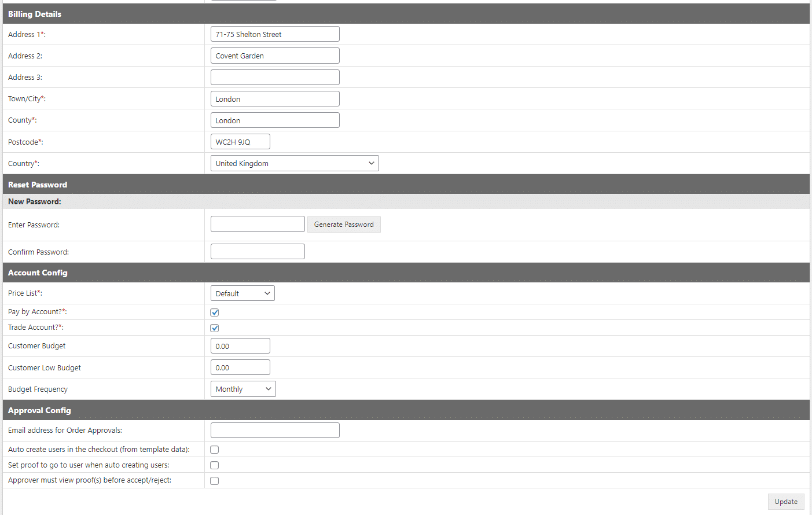This screenshot has height=515, width=812.
Task: Click the Address 1 input field
Action: 275,34
